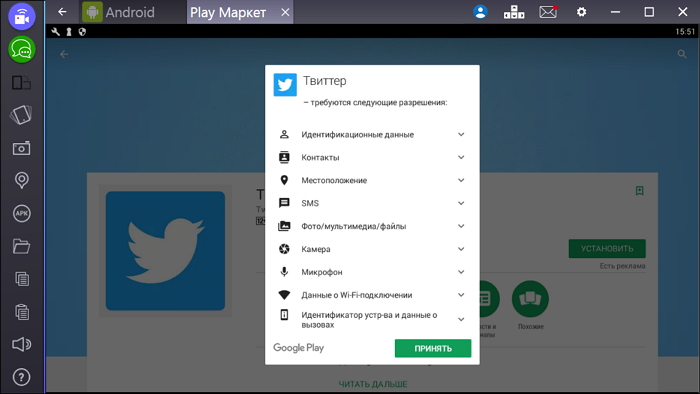Click the ПРИНЯТЬ accept button
The height and width of the screenshot is (394, 700).
pyautogui.click(x=433, y=348)
